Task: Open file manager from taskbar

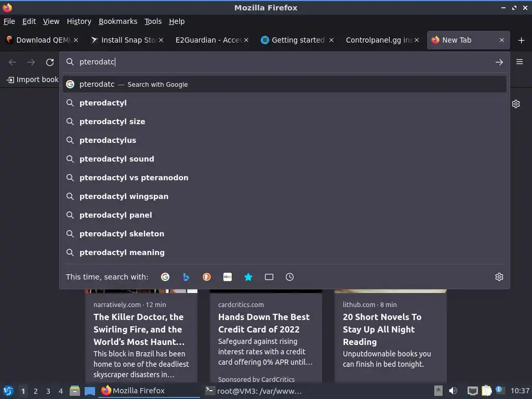Action: (x=75, y=391)
